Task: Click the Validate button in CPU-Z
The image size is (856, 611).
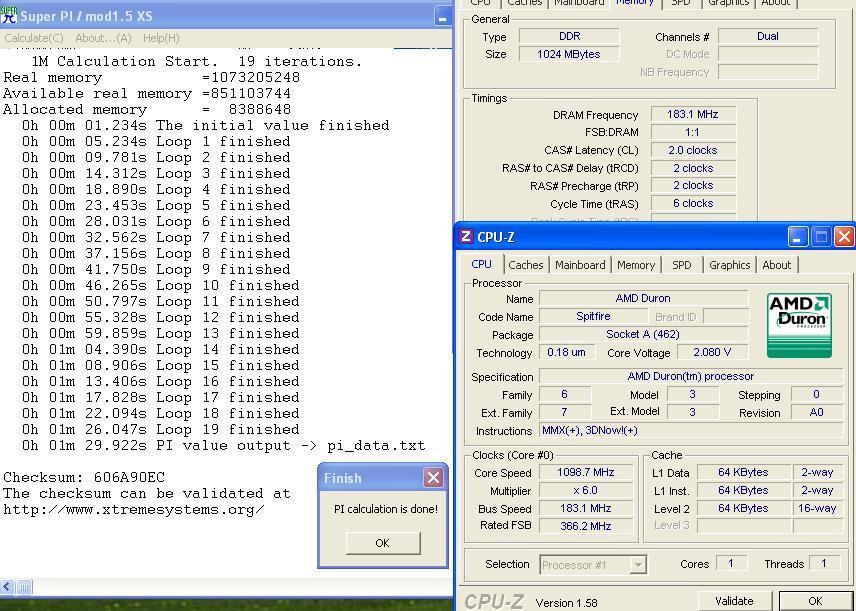Action: 734,601
